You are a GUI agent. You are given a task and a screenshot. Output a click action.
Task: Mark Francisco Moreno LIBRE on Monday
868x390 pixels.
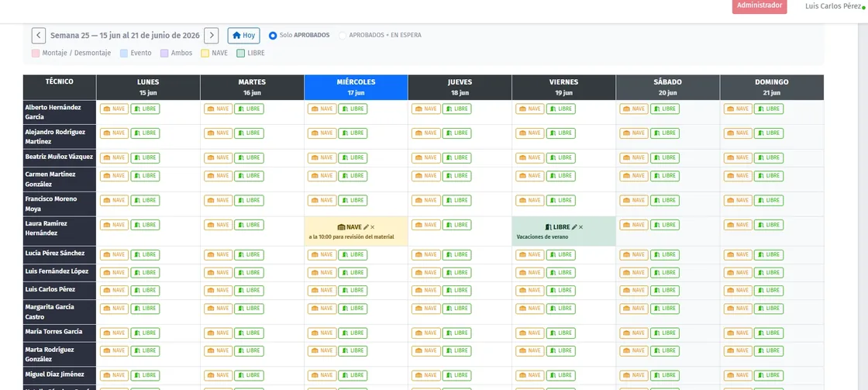145,200
